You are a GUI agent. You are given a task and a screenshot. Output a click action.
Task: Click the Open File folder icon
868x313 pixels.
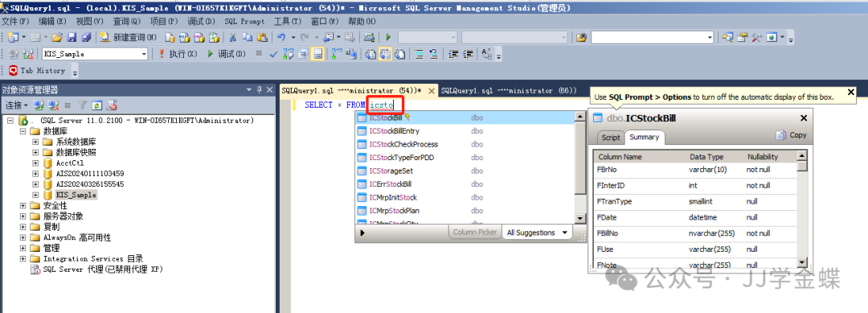[56, 37]
